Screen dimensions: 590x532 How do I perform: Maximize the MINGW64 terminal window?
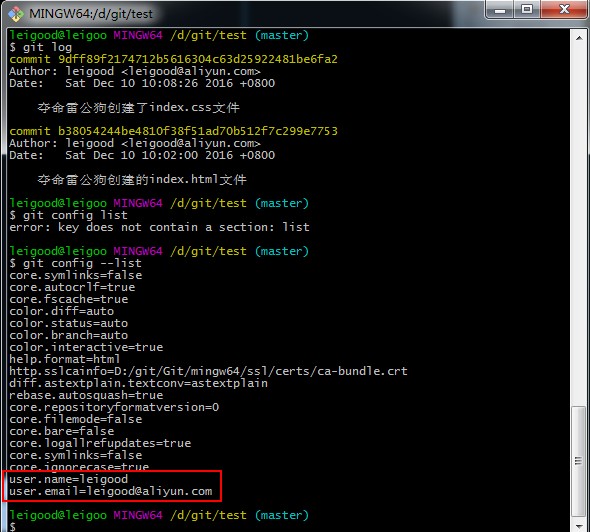527,9
